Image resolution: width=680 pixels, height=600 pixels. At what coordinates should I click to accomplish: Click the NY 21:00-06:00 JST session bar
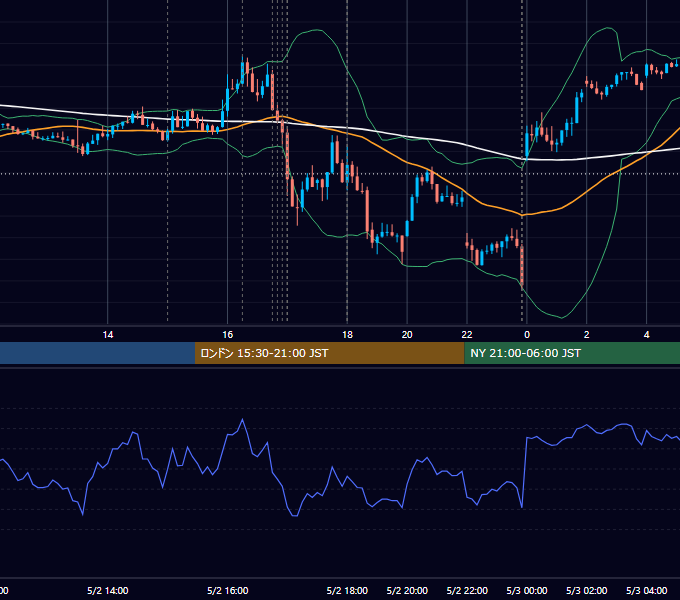coord(572,353)
